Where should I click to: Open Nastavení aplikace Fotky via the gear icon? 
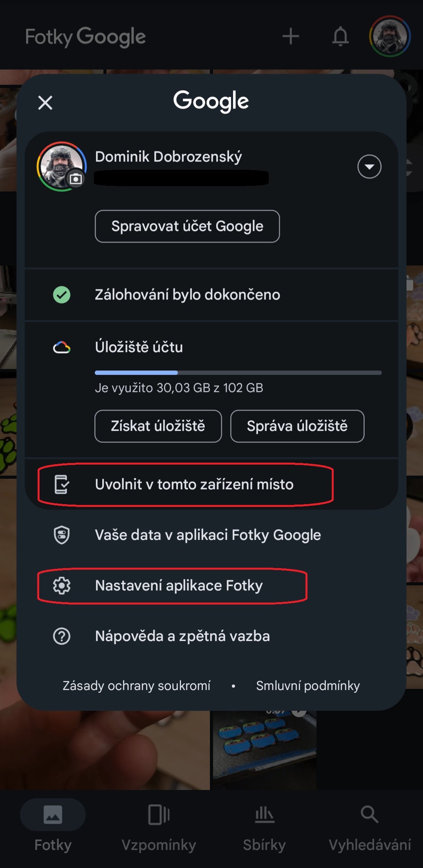(x=62, y=586)
